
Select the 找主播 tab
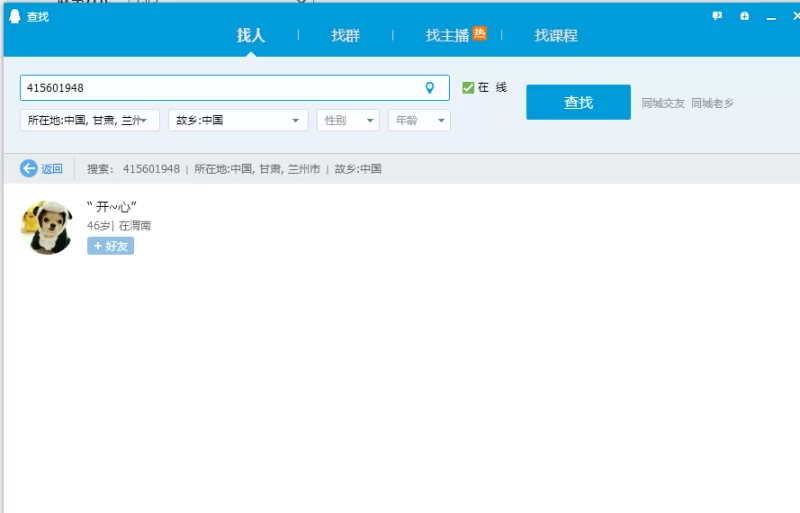(447, 36)
